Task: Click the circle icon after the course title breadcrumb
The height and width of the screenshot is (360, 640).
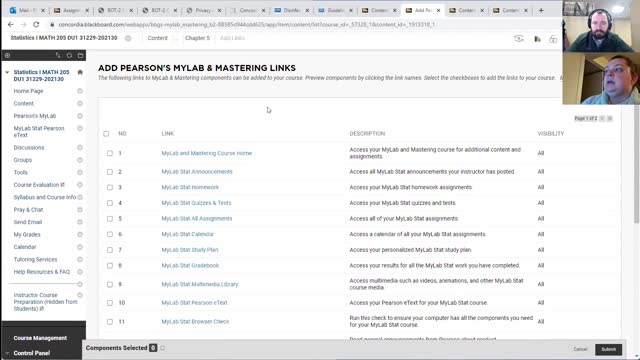Action: tap(128, 38)
